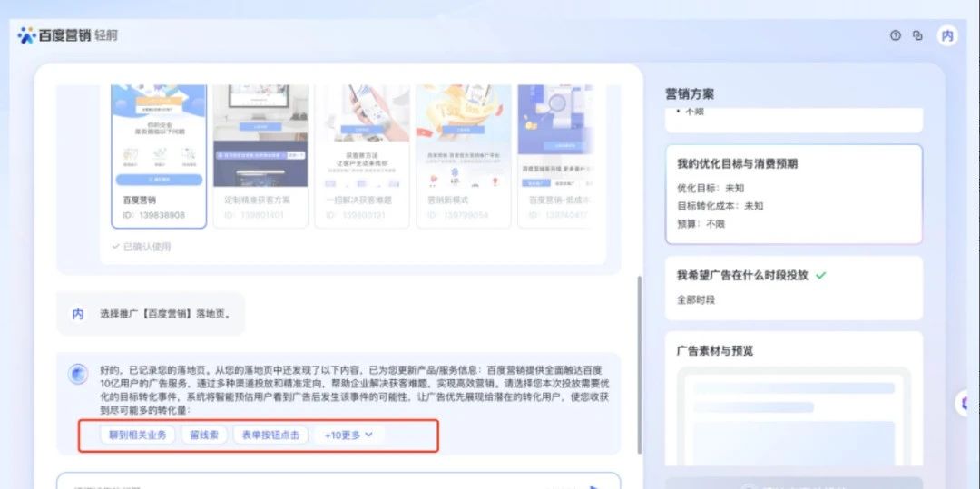Click the ad preview placeholder image

click(x=794, y=416)
